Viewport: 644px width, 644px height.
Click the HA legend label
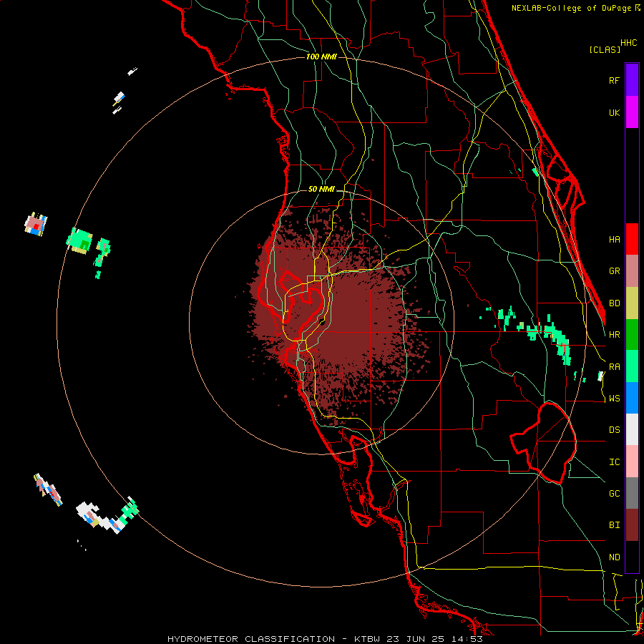(614, 240)
